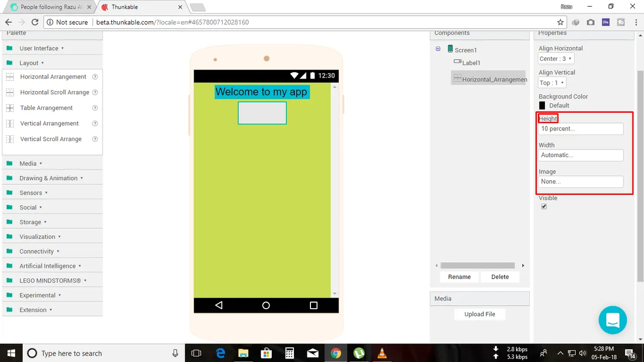Click the Image None field
The height and width of the screenshot is (362, 644).
click(581, 182)
